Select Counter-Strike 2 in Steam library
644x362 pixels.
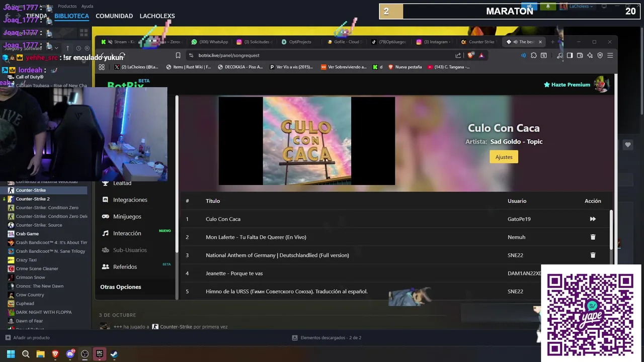[x=33, y=199]
